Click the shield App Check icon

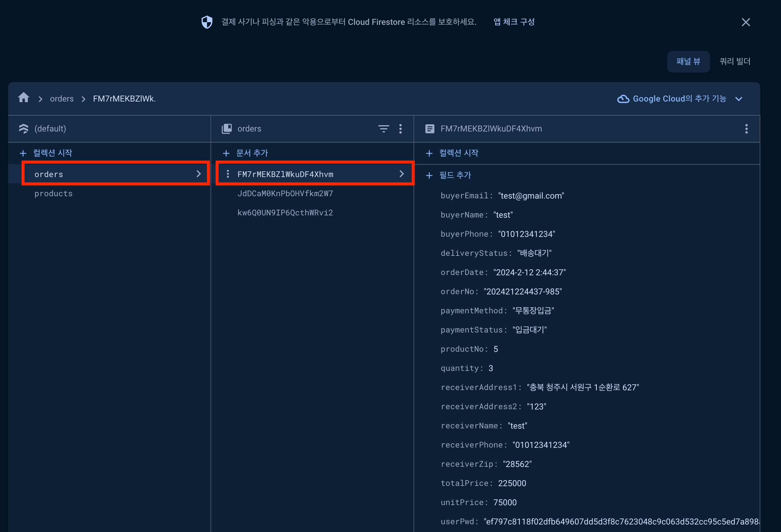pyautogui.click(x=207, y=22)
